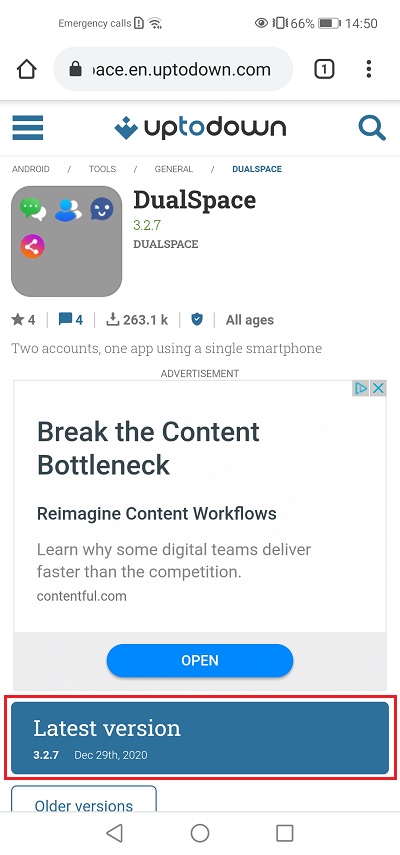Image resolution: width=400 pixels, height=855 pixels.
Task: Tap the star rating of 4
Action: tap(23, 320)
